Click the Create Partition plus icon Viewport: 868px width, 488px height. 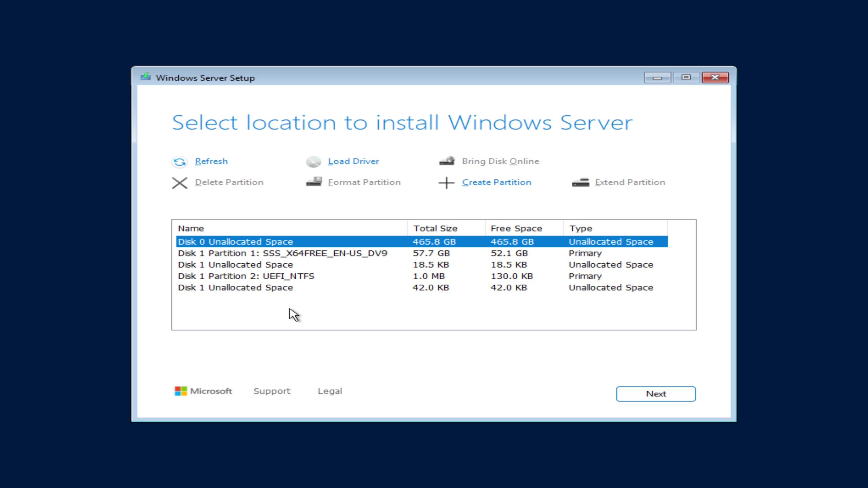coord(446,183)
